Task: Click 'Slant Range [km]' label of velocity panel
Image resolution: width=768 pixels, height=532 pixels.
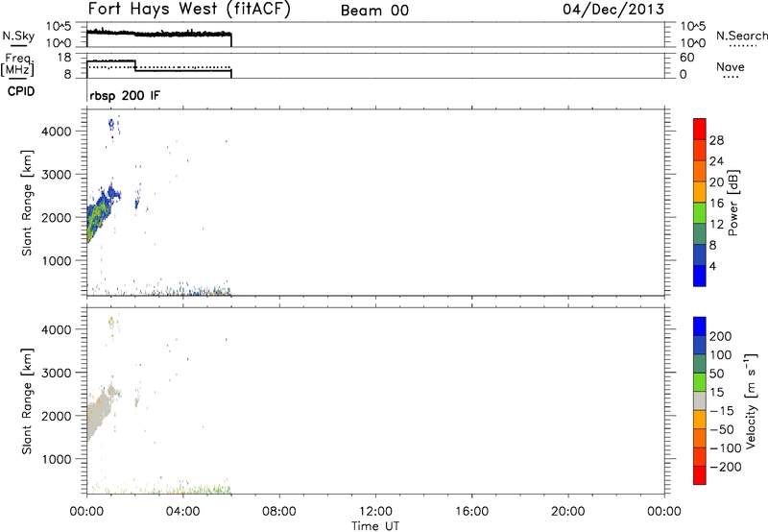Action: (x=27, y=401)
